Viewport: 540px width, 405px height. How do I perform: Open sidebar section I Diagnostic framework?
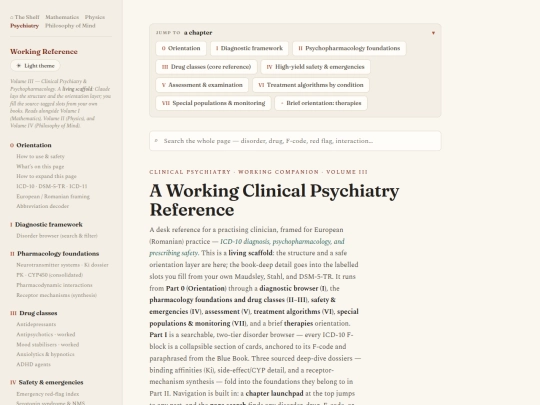pos(46,225)
